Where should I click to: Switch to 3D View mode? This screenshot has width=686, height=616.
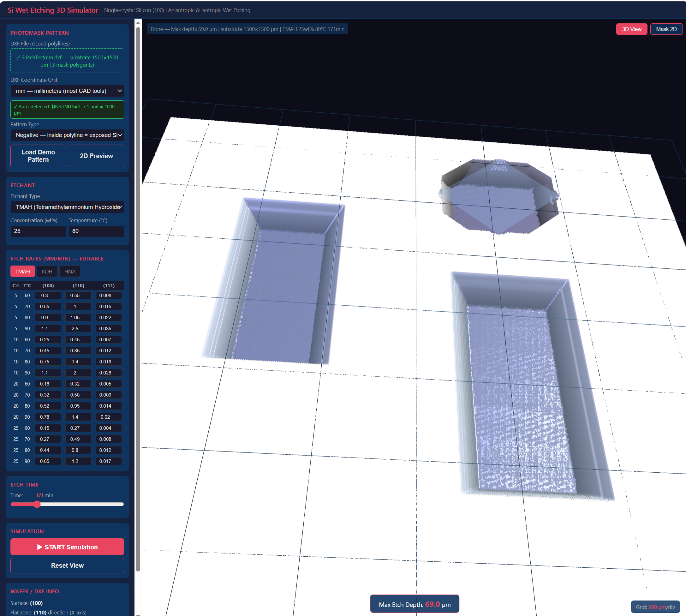631,29
